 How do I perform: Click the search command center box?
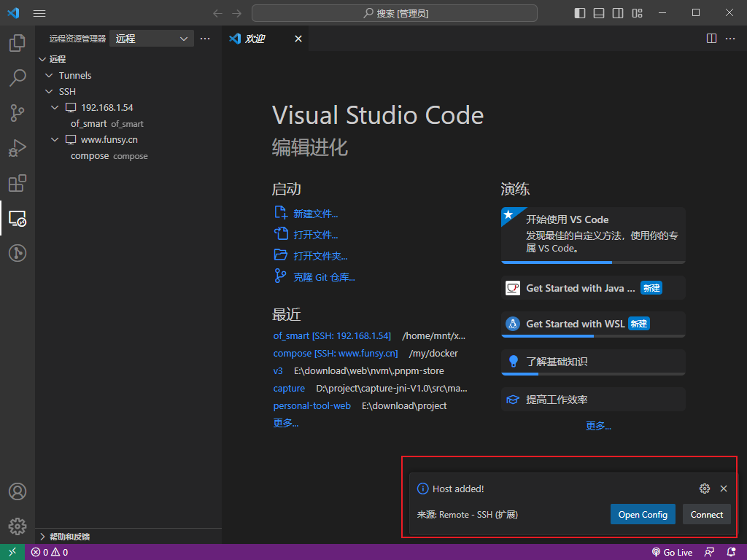[395, 13]
